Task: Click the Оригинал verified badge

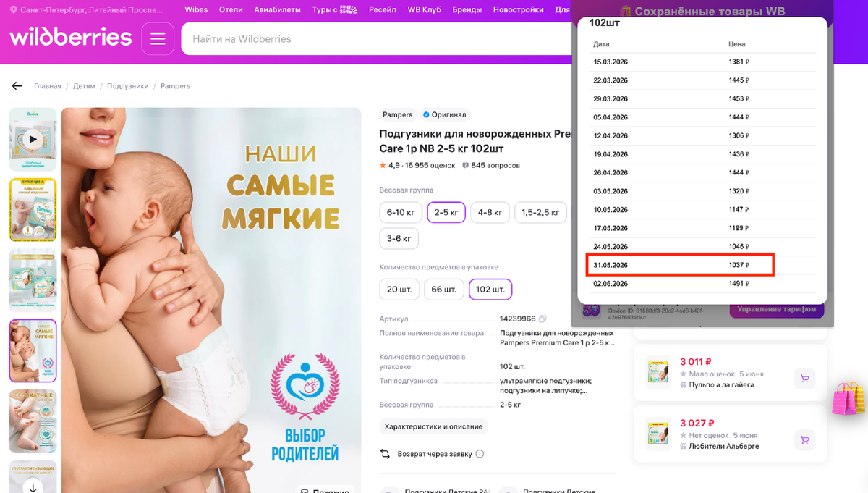Action: 445,114
